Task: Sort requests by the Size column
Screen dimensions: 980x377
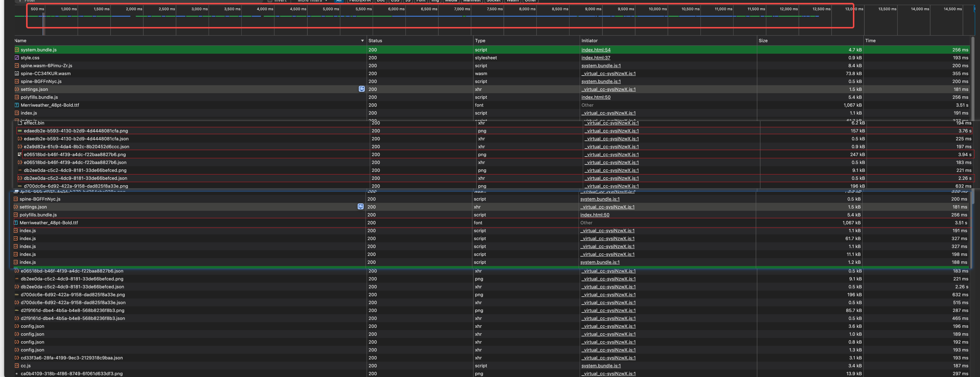Action: click(x=763, y=41)
